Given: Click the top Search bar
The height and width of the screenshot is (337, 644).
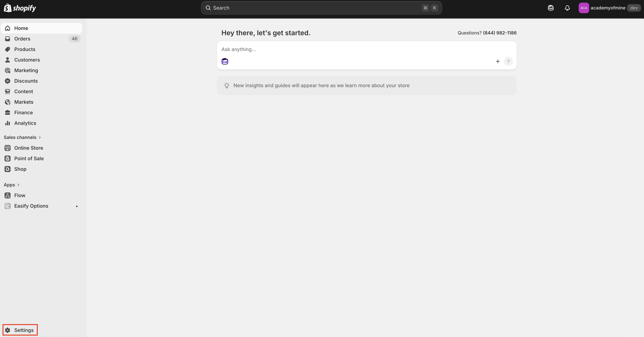Looking at the screenshot, I should coord(321,8).
